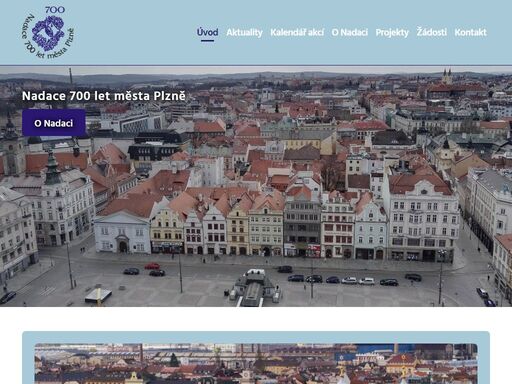Open the city panorama thumbnail in the lower card
Screen dimensions: 512x384
256,364
